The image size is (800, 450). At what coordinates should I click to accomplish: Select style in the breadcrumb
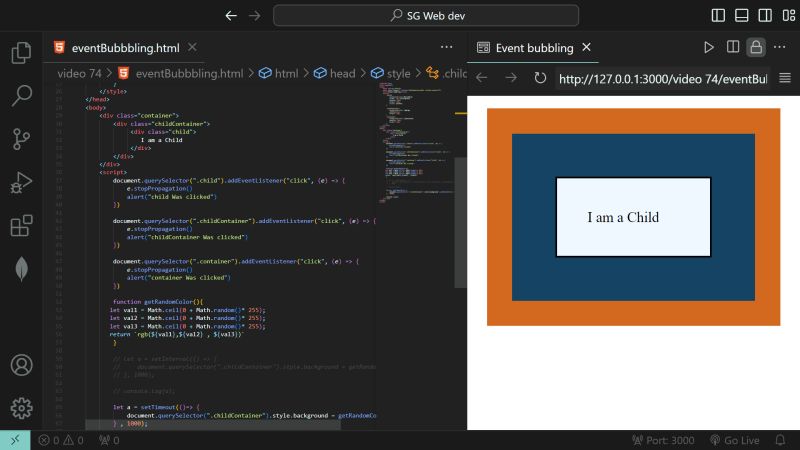[x=390, y=73]
